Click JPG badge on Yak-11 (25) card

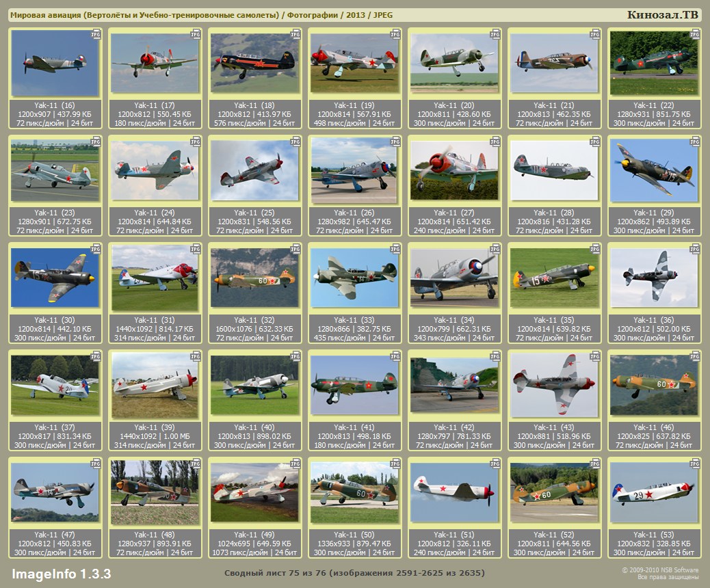pos(295,142)
